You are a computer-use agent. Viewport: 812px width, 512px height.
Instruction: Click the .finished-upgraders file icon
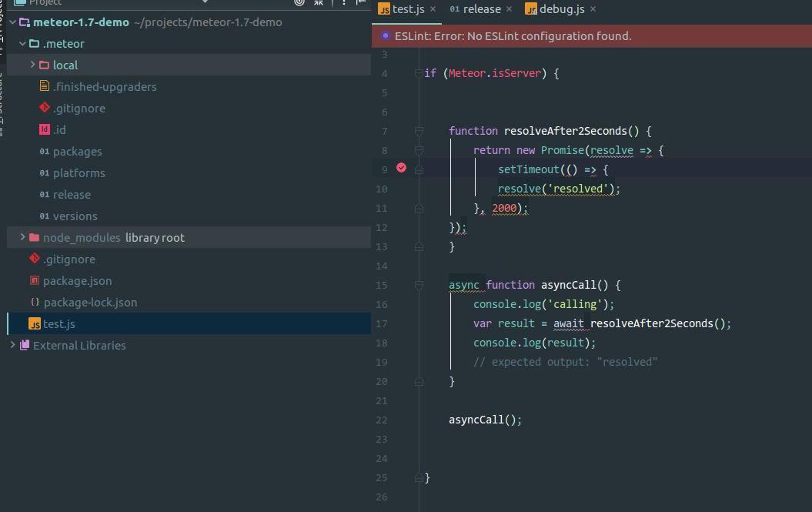45,86
